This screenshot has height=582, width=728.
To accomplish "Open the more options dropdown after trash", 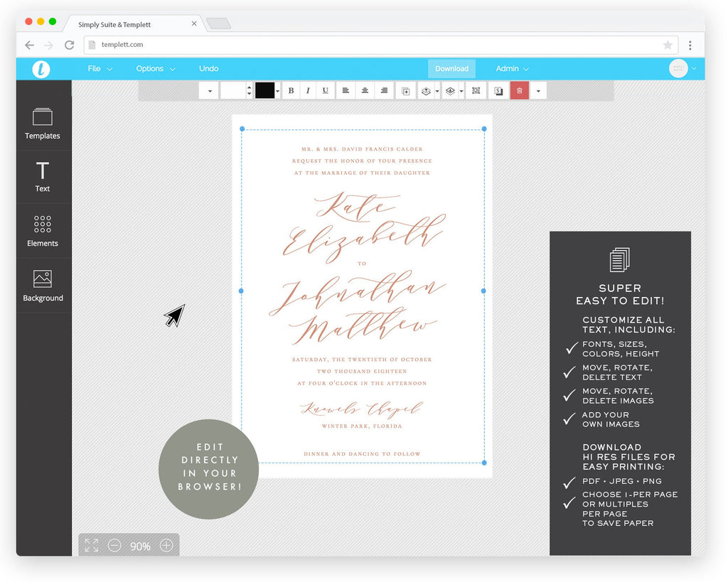I will point(539,91).
